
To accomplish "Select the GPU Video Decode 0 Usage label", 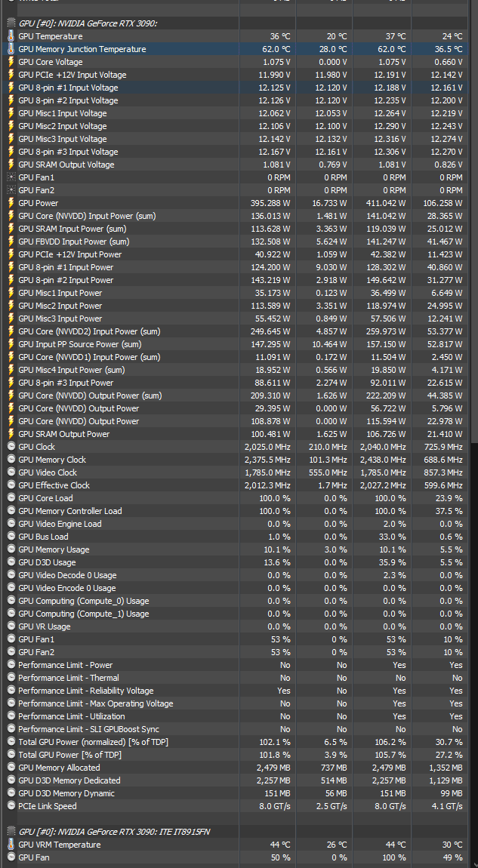I will [x=67, y=574].
